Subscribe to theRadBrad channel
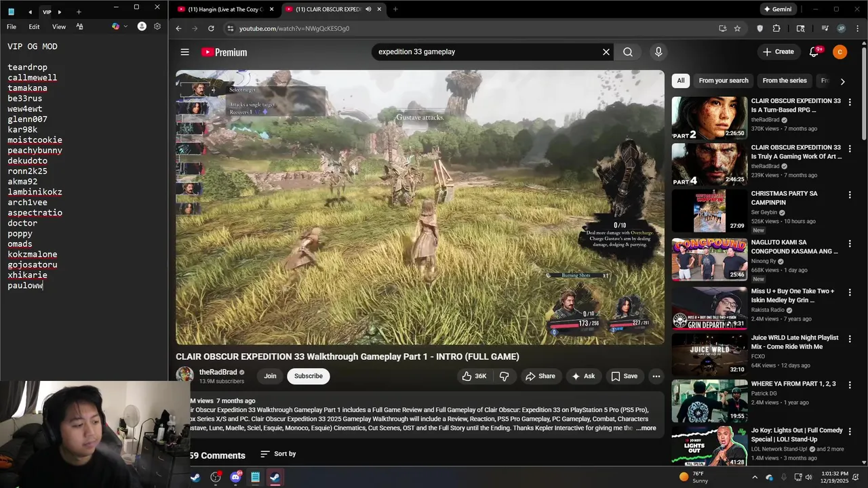 pos(309,376)
